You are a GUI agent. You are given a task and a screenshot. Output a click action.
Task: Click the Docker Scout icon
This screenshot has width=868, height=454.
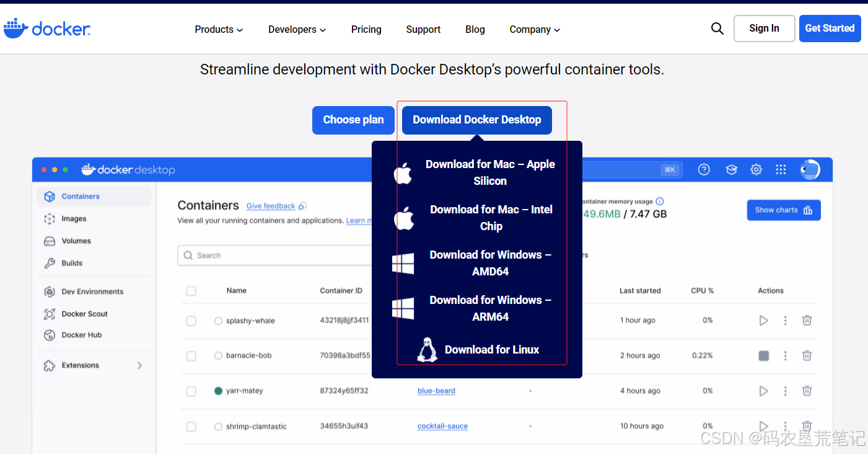tap(50, 314)
